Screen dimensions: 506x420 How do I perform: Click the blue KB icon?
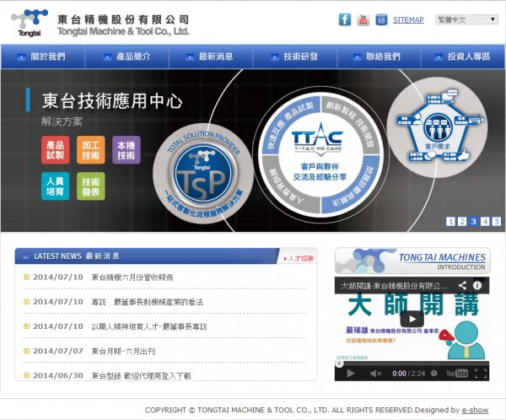(381, 20)
